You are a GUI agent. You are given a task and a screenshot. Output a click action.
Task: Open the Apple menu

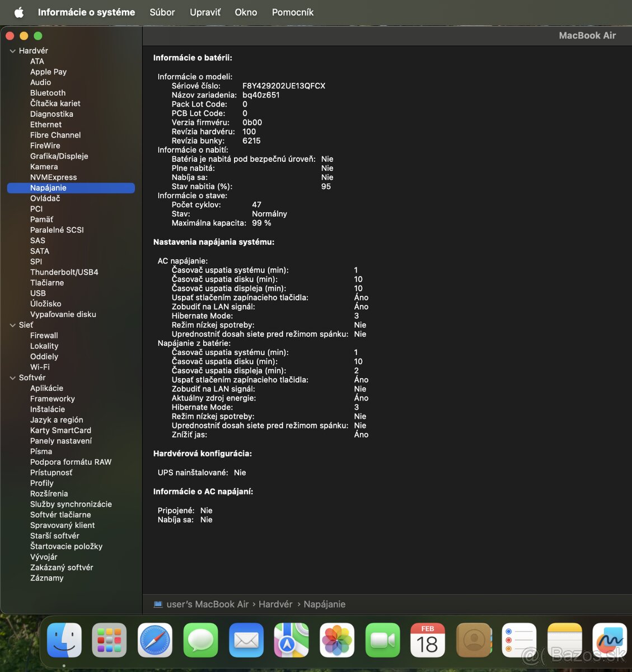(x=19, y=12)
